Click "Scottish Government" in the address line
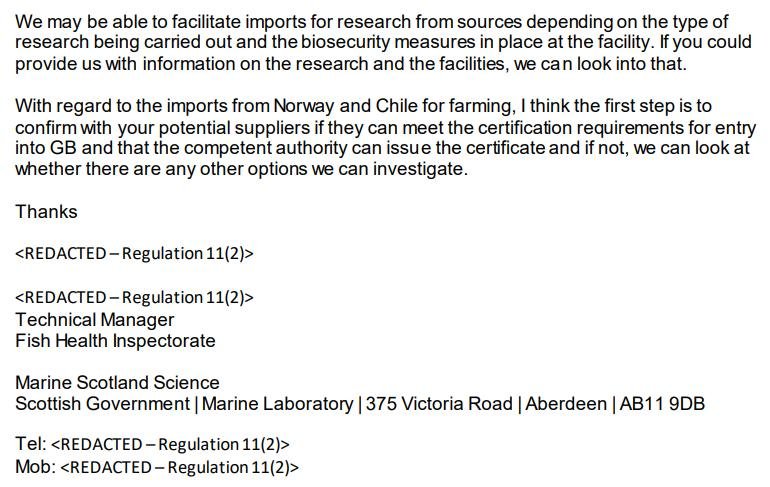770x487 pixels. coord(102,404)
